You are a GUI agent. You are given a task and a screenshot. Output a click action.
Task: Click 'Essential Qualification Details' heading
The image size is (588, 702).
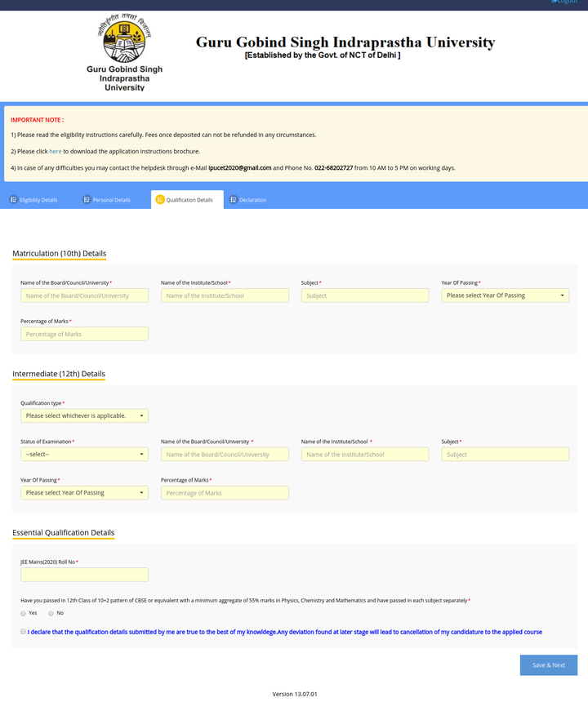[x=63, y=533]
